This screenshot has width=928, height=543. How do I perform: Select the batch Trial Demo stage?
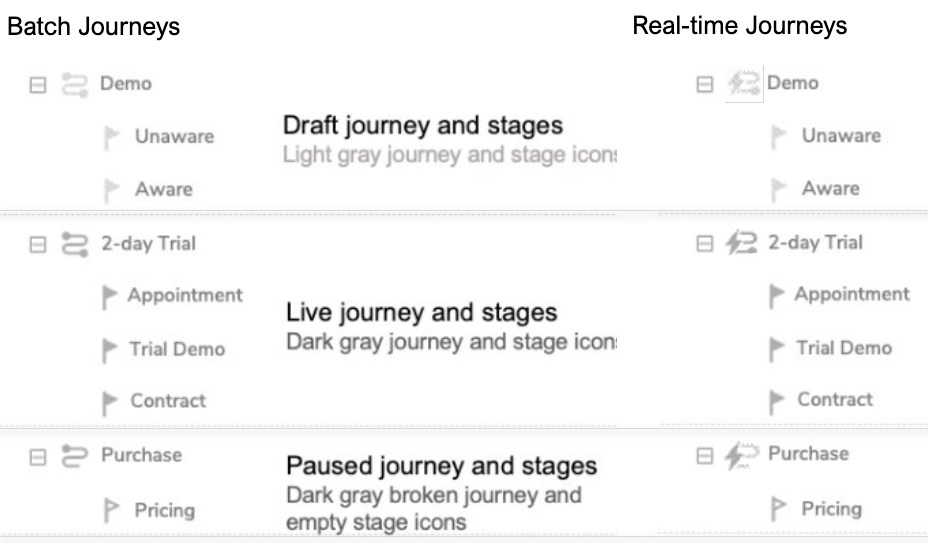point(176,349)
